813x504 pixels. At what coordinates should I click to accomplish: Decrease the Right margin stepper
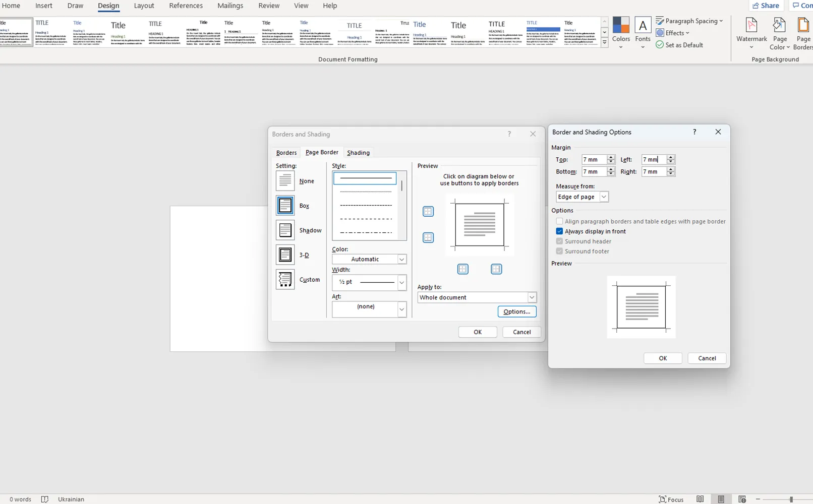[670, 174]
